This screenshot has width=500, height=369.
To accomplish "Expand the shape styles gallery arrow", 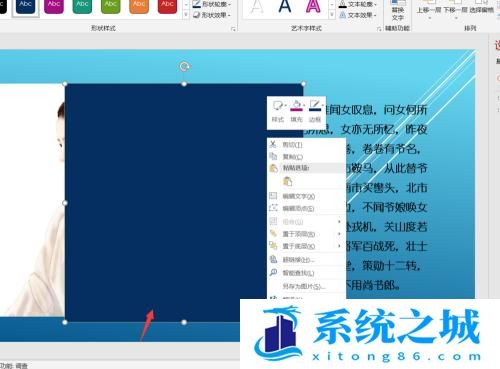I will [186, 15].
